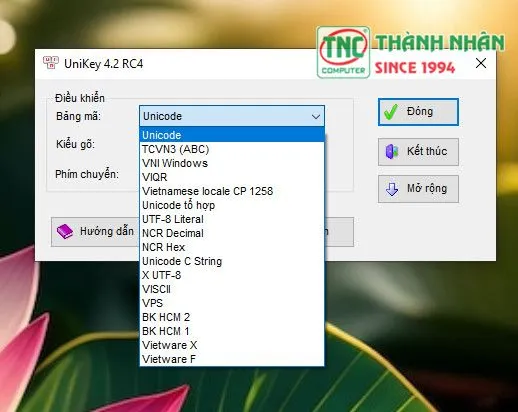Select Vietware F encoding
This screenshot has width=518, height=412.
point(232,359)
